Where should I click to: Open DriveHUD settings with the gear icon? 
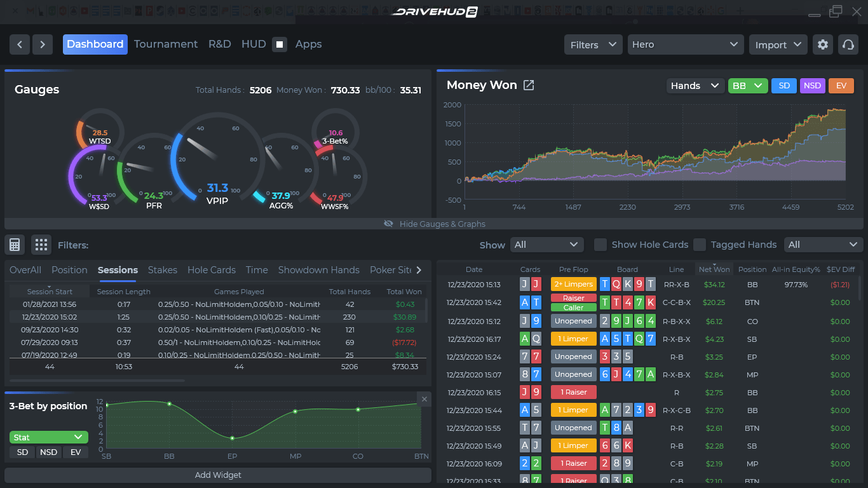pyautogui.click(x=822, y=44)
